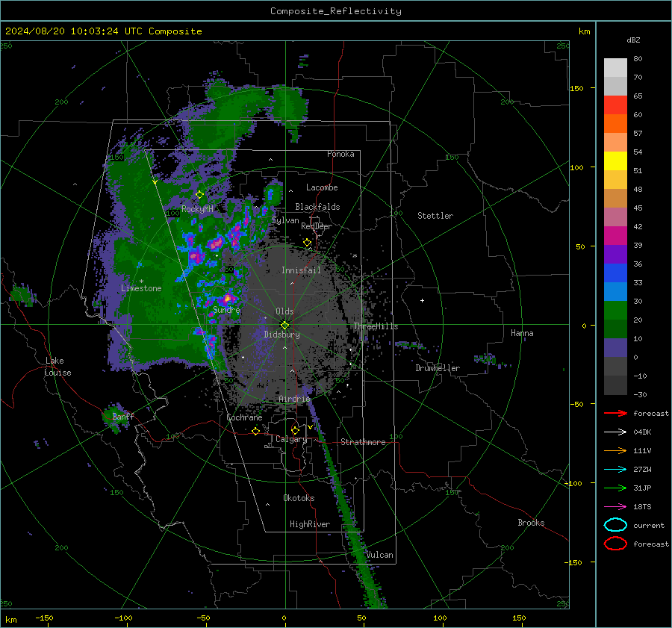Click the bright green swatch in dBZ scale

615,311
